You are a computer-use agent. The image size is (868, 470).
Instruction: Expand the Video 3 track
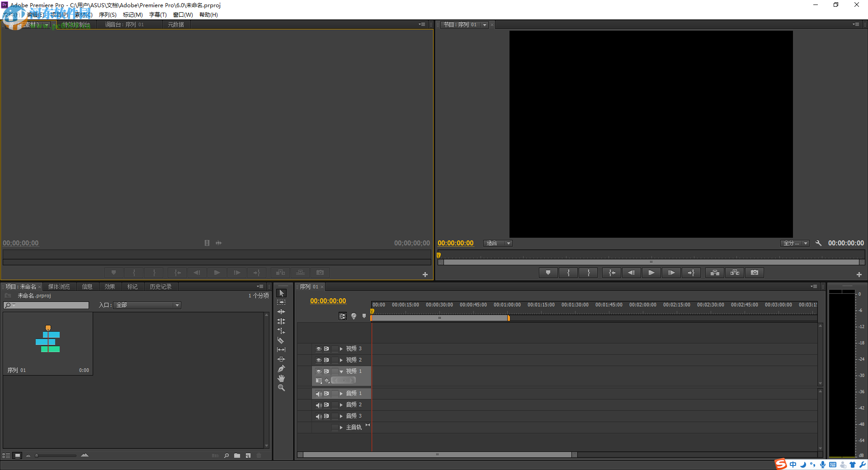click(341, 349)
